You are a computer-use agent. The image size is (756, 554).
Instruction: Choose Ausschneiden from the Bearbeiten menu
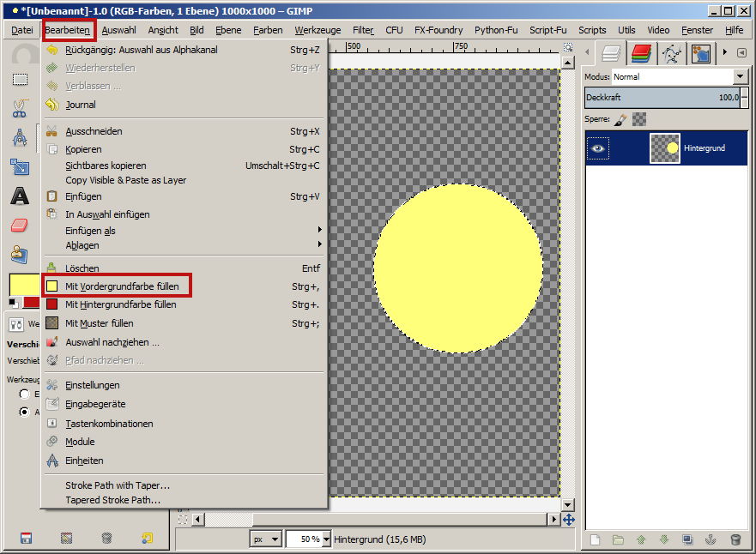tap(183, 131)
